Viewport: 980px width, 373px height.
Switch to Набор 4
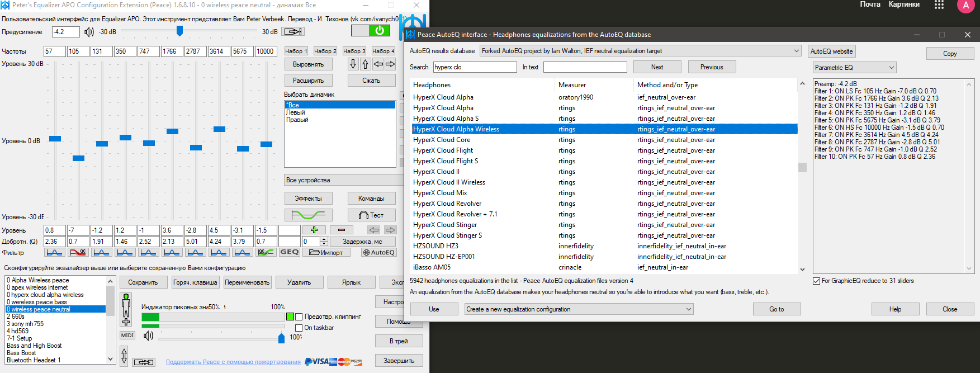pyautogui.click(x=383, y=51)
